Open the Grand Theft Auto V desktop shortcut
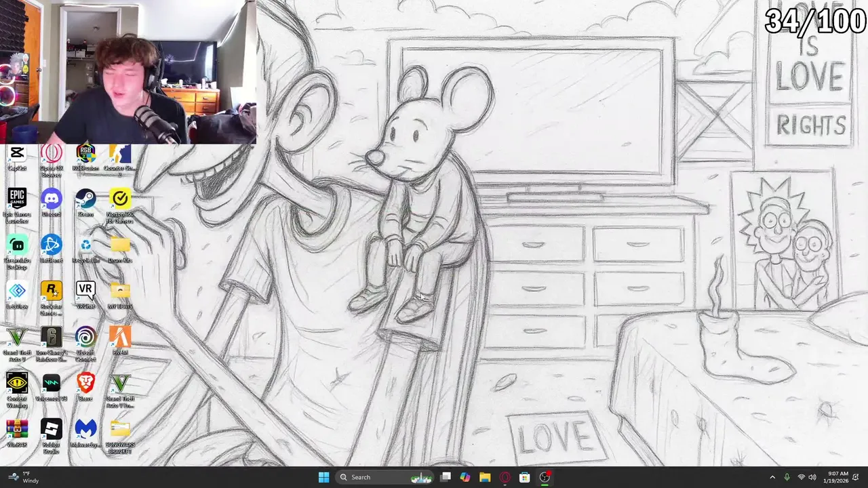868x488 pixels. [17, 344]
